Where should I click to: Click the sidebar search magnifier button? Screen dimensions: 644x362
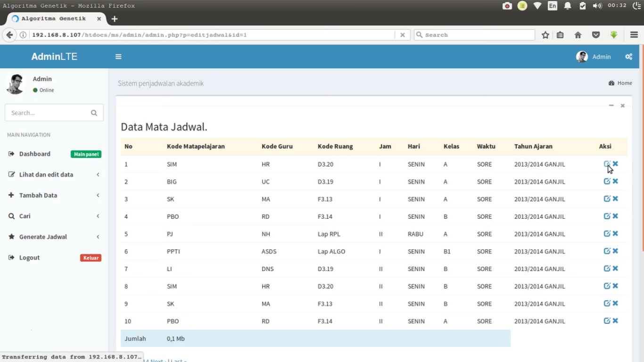(x=94, y=113)
